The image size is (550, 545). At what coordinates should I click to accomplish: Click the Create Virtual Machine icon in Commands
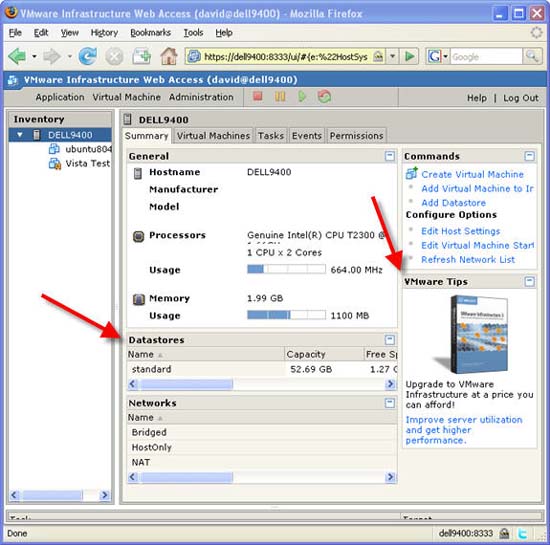click(x=411, y=173)
